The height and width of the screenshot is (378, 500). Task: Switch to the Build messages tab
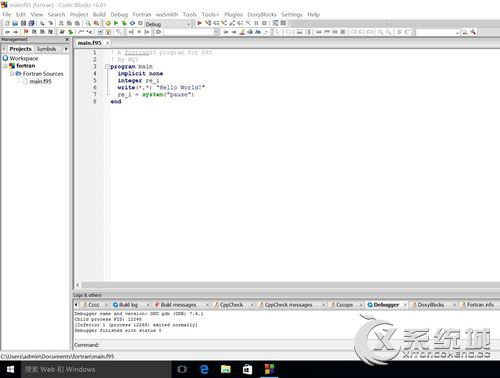coord(178,305)
